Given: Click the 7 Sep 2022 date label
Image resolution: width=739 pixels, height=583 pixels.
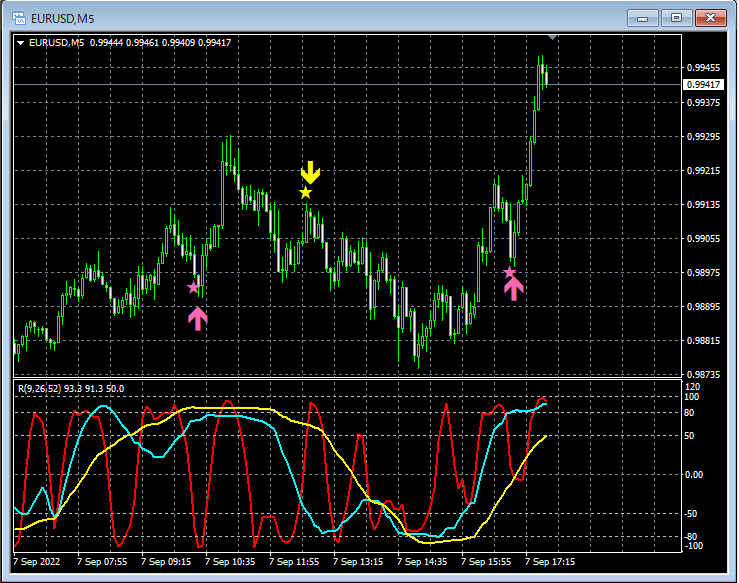Looking at the screenshot, I should [x=37, y=562].
